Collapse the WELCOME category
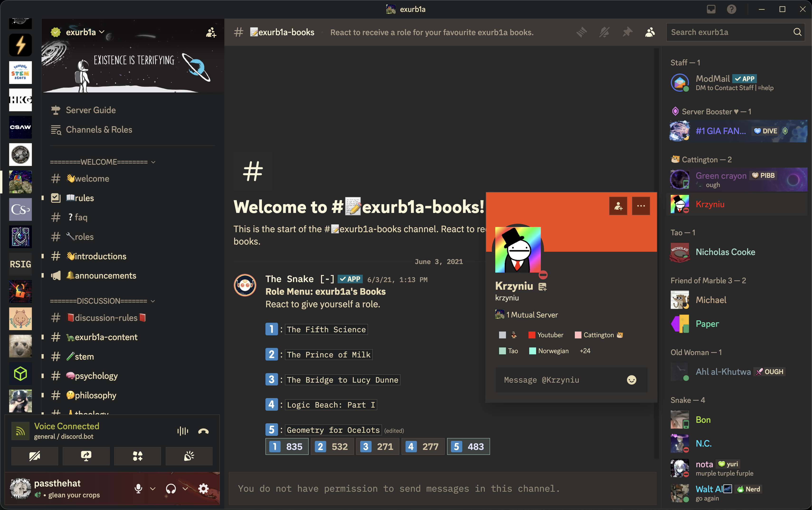Screen dimensions: 812x510 tap(102, 162)
